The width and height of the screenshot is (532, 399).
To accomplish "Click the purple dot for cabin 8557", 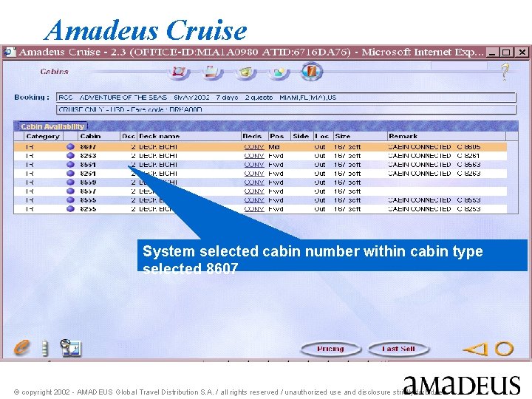I will pyautogui.click(x=70, y=191).
